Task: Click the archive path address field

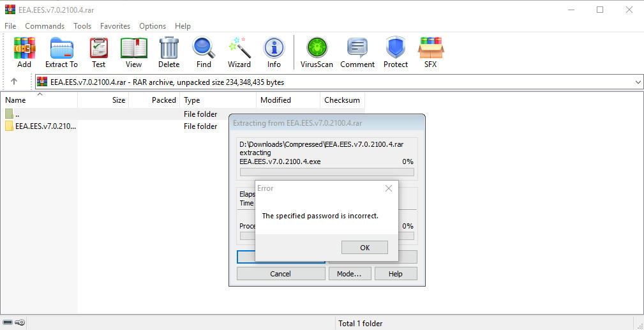Action: click(x=339, y=82)
